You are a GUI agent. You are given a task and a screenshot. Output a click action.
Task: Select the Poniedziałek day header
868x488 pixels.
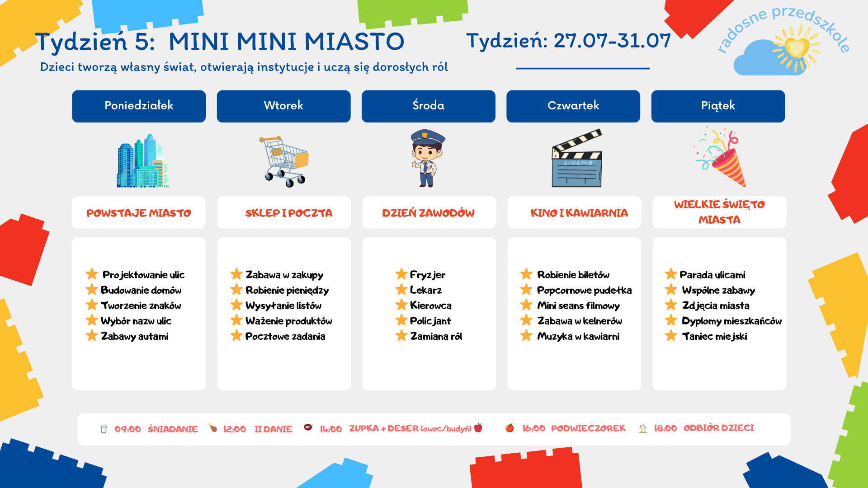click(139, 106)
